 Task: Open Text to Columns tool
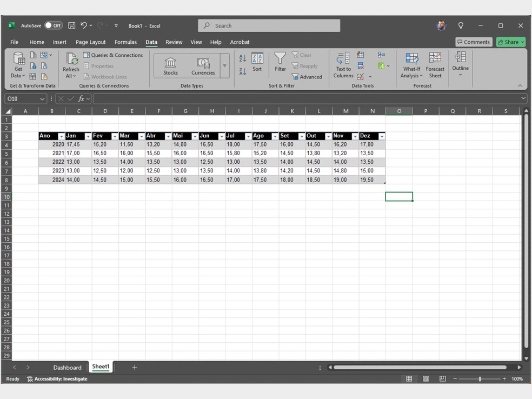343,65
